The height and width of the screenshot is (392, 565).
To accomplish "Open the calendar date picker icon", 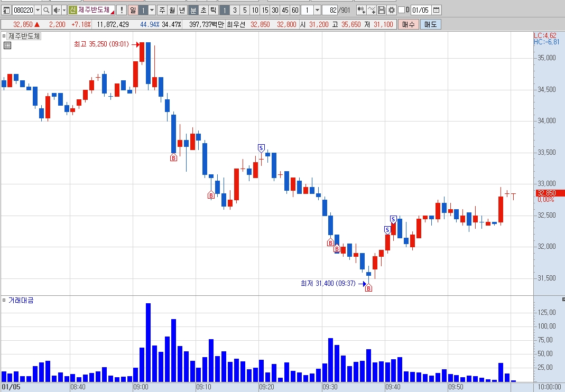I will coord(437,10).
